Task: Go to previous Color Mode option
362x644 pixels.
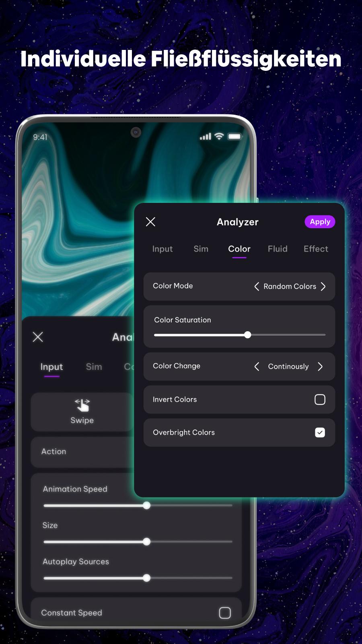Action: click(256, 287)
